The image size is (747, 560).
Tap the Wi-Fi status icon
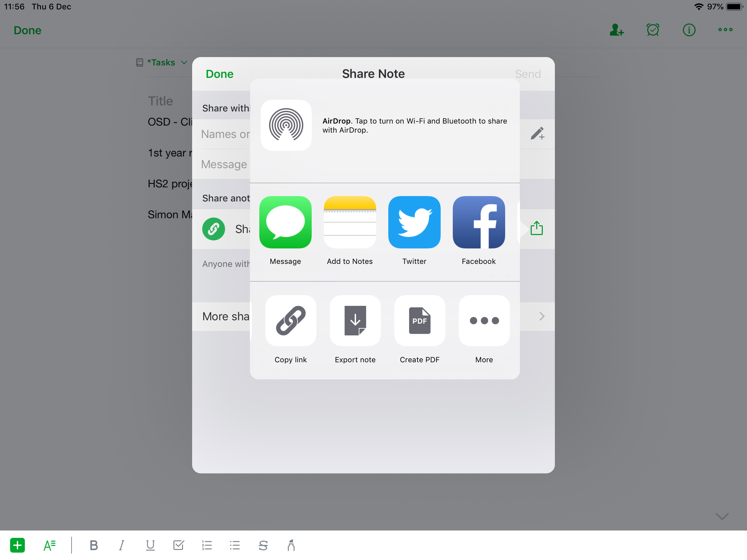pos(699,7)
